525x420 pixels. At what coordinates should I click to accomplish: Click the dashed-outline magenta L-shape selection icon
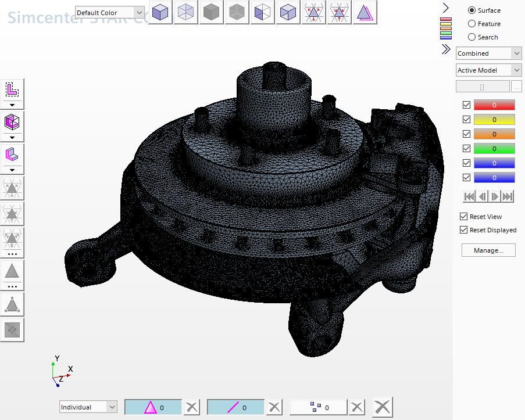click(x=12, y=89)
